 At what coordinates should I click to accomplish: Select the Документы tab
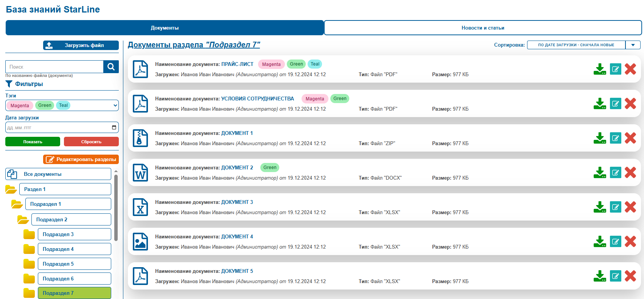tap(165, 28)
